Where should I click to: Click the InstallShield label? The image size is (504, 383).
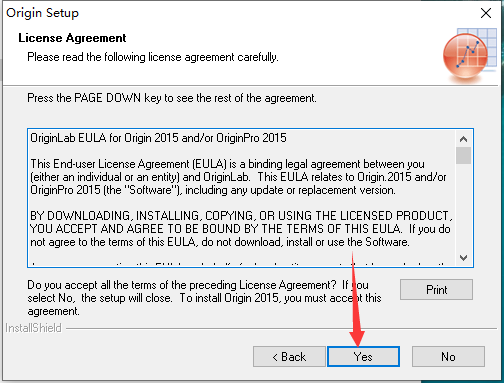tap(33, 328)
